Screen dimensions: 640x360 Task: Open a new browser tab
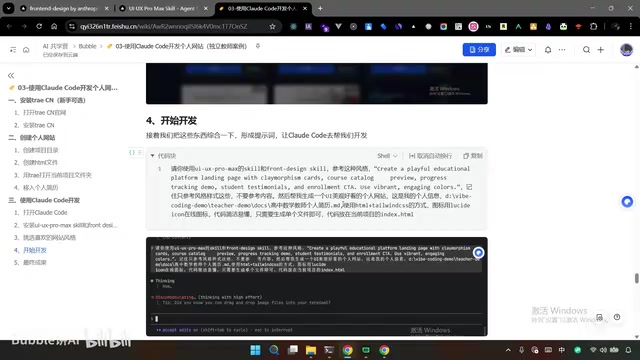[x=320, y=8]
